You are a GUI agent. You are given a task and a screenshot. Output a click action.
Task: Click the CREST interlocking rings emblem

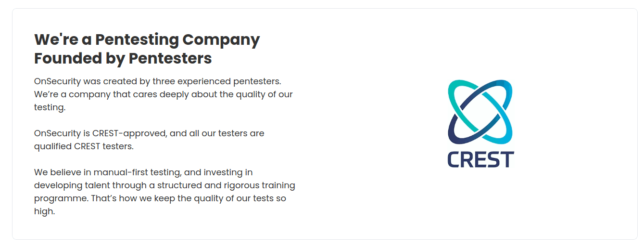[480, 112]
